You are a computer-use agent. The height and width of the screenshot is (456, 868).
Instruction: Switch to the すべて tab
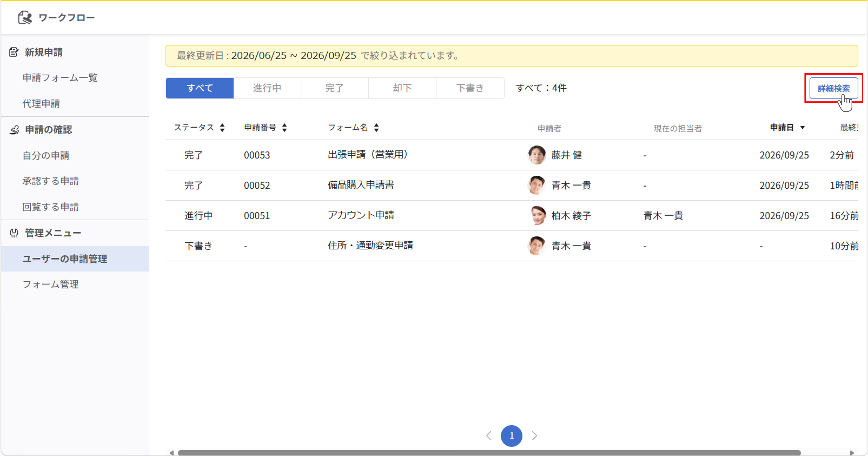200,88
